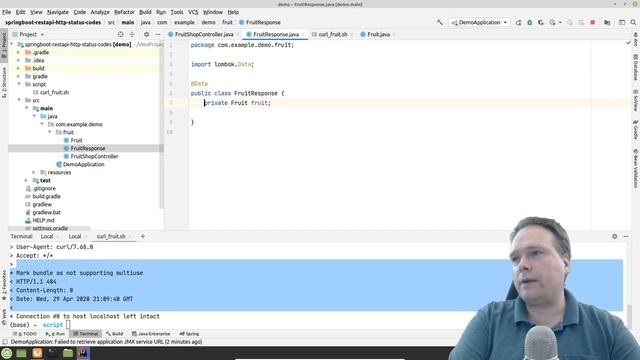Image resolution: width=640 pixels, height=360 pixels.
Task: Open the Navigate menu
Action: 58,12
